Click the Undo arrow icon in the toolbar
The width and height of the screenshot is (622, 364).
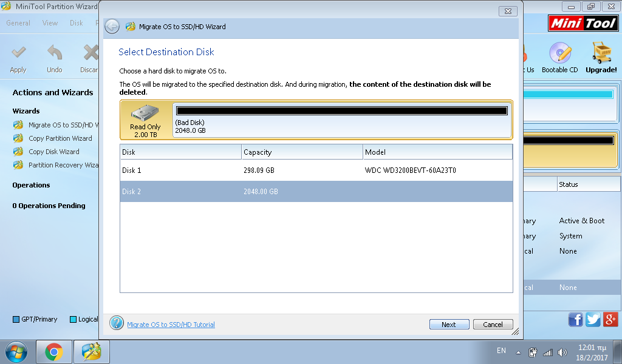[55, 52]
